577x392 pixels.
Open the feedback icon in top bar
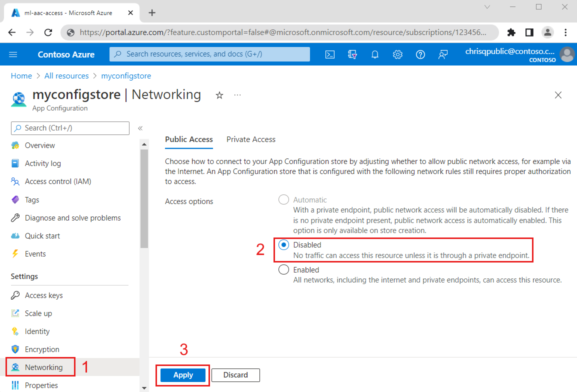442,54
